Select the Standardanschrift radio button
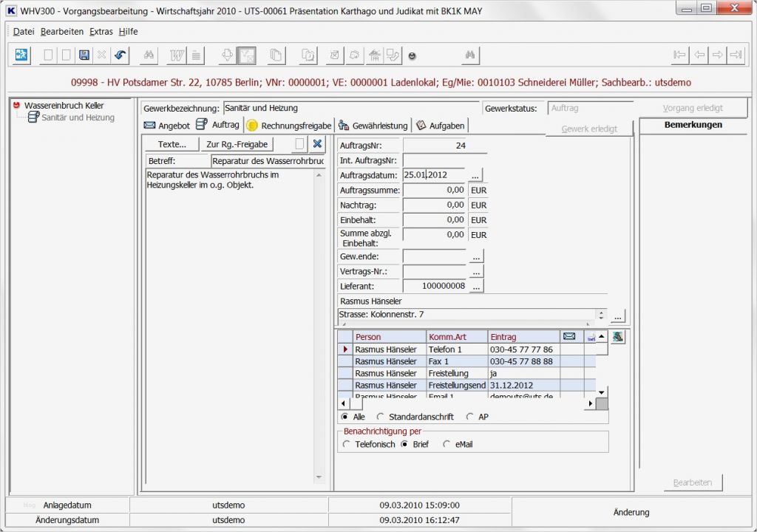 click(x=381, y=417)
